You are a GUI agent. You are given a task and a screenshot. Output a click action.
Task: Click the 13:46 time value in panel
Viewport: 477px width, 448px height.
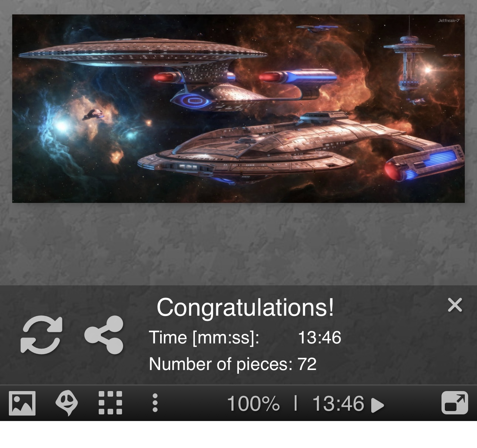click(x=319, y=337)
